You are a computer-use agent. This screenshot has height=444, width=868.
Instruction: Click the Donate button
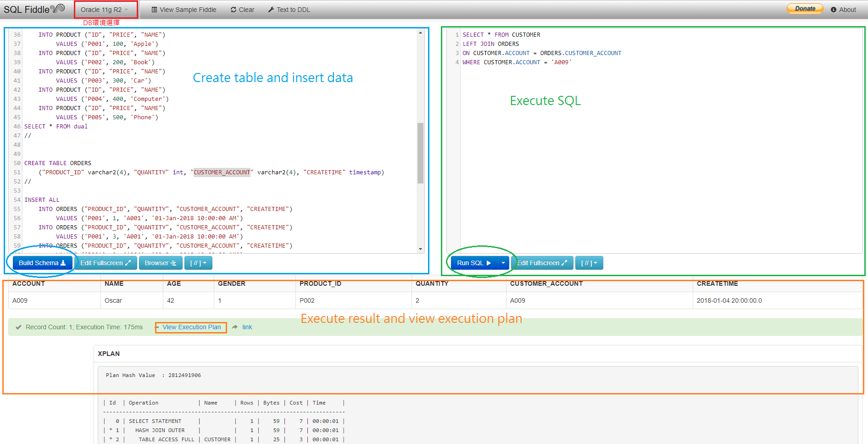click(x=805, y=8)
